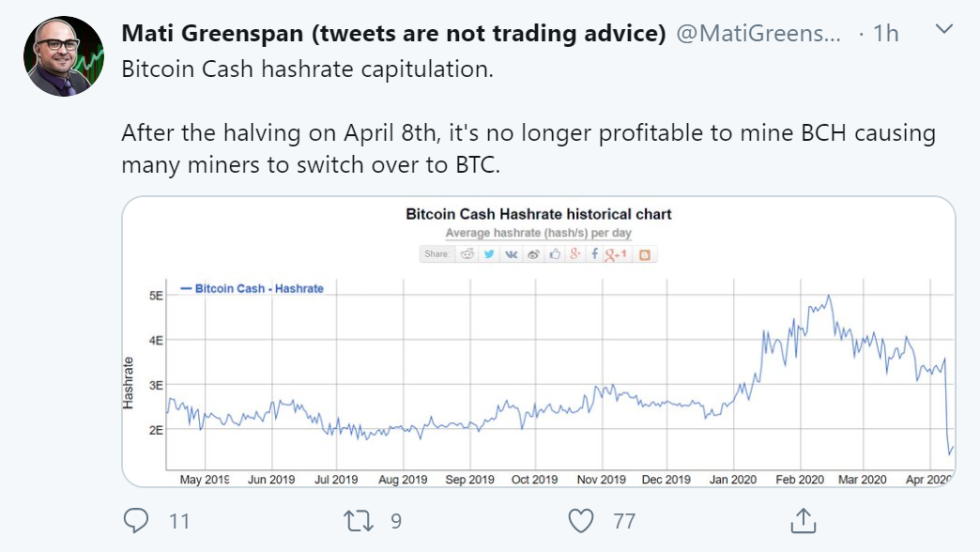
Task: Share chart on VK
Action: pos(511,254)
